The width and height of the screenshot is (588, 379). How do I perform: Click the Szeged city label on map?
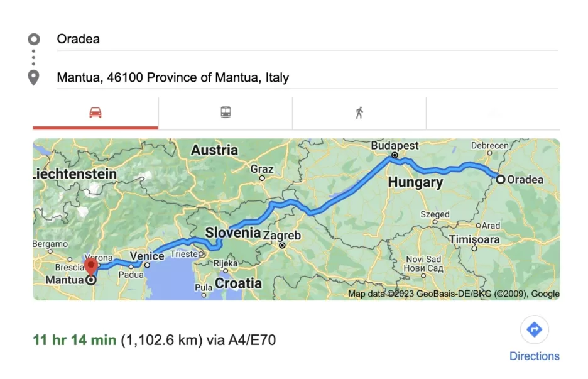click(x=435, y=214)
